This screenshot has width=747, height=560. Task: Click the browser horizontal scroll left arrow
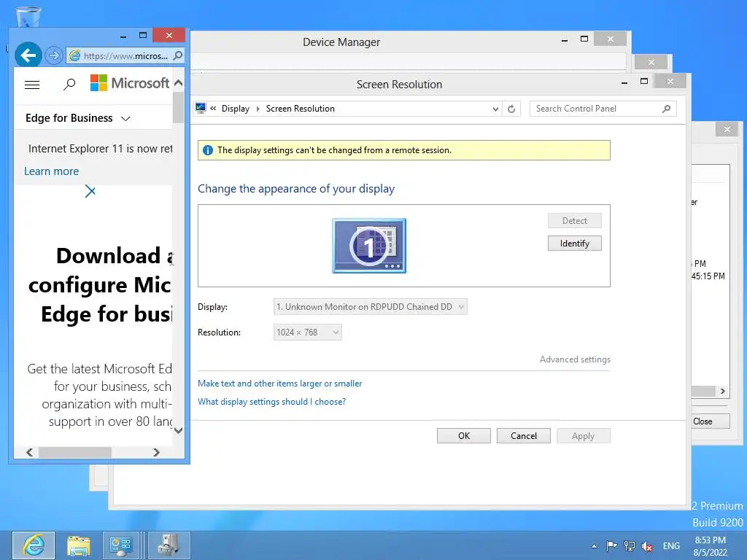point(29,452)
